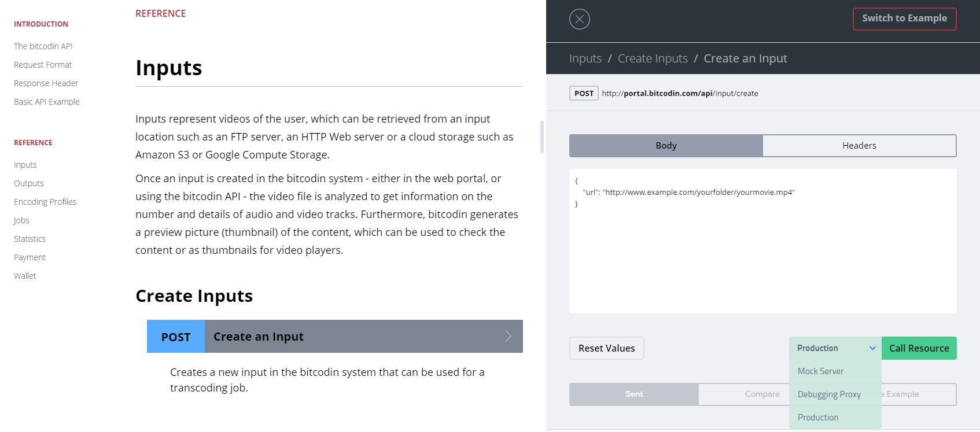The width and height of the screenshot is (980, 432).
Task: Open Wallet in the Reference sidebar
Action: (x=25, y=276)
